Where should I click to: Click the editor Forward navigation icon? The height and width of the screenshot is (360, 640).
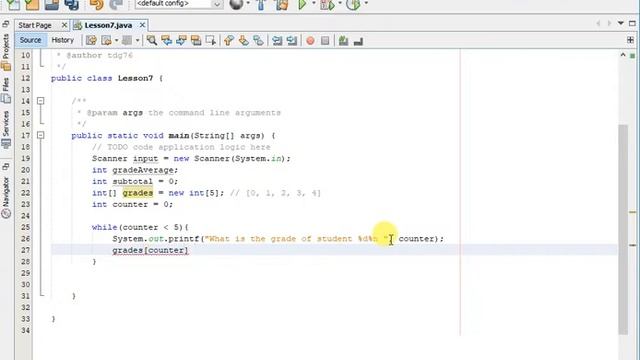(x=127, y=40)
